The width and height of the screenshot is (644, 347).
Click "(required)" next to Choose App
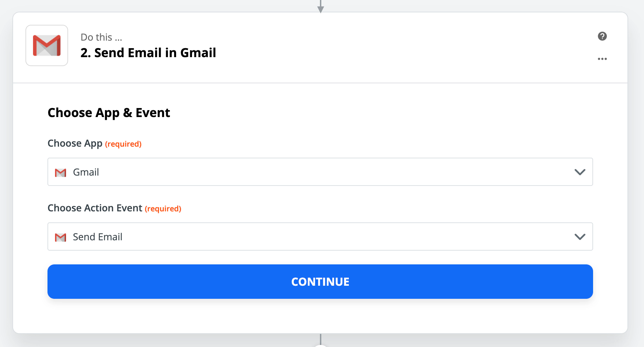[x=123, y=144]
